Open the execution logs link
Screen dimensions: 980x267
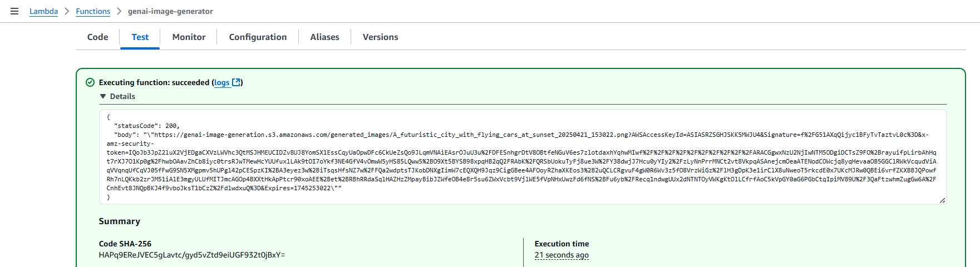[222, 82]
